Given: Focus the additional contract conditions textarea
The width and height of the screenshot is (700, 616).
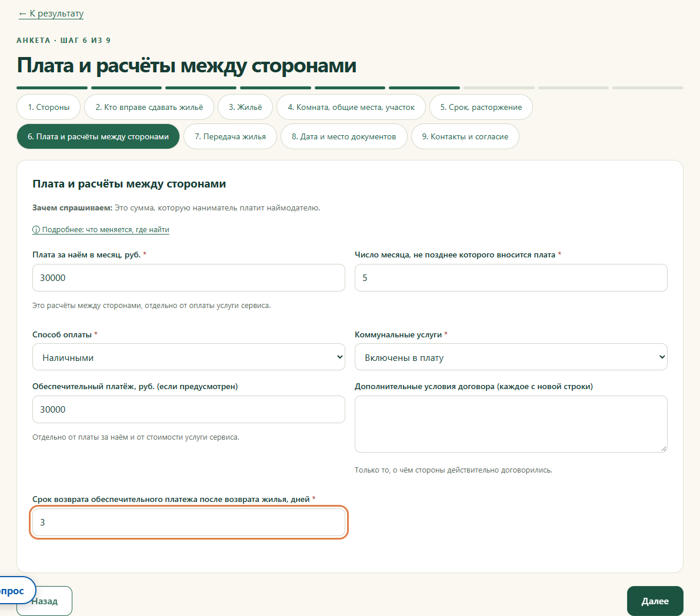Looking at the screenshot, I should (511, 424).
